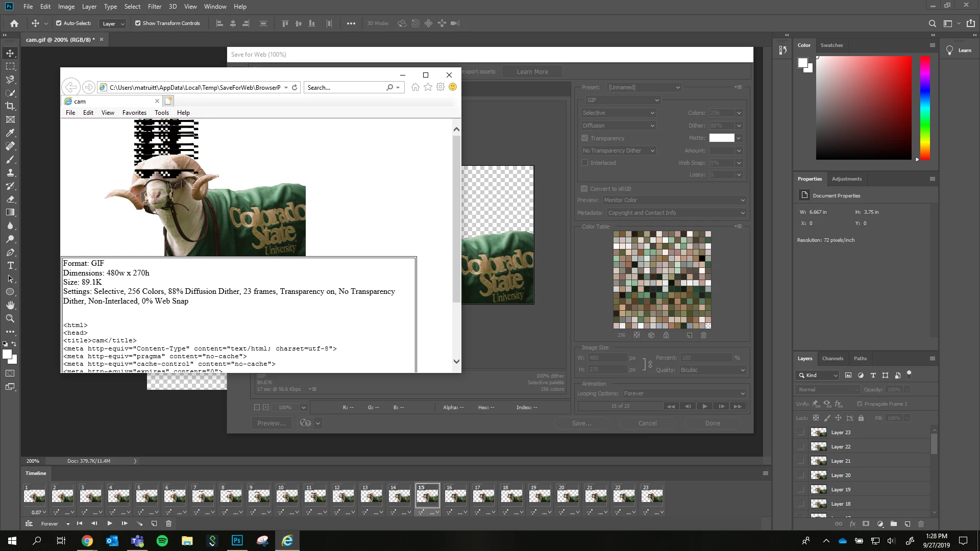Toggle visibility of Layer 23
Image resolution: width=980 pixels, height=551 pixels.
tap(801, 432)
